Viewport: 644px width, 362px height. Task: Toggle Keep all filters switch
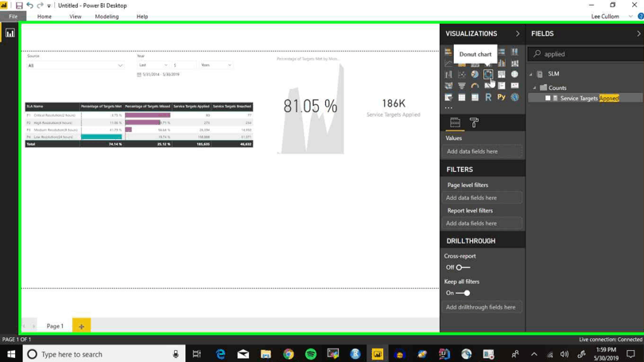click(x=463, y=293)
